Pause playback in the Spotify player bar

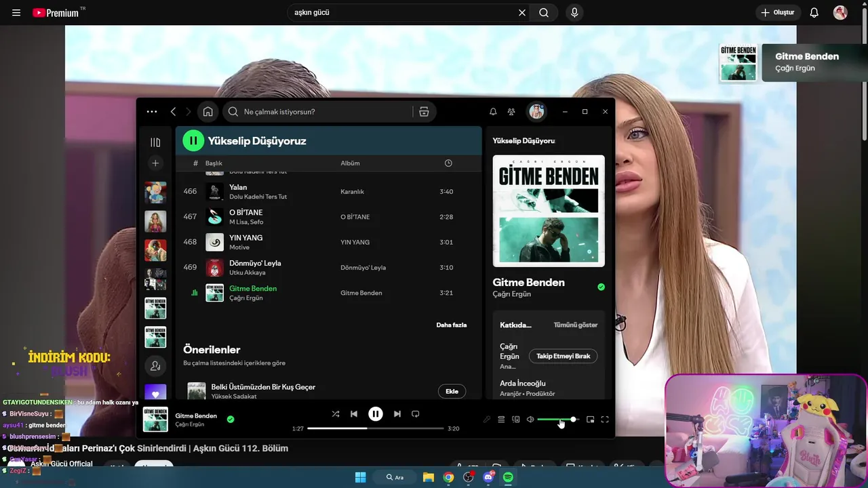click(x=376, y=413)
